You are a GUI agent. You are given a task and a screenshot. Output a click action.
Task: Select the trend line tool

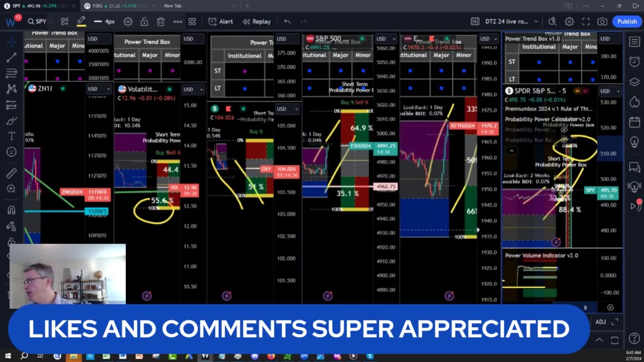[x=11, y=58]
